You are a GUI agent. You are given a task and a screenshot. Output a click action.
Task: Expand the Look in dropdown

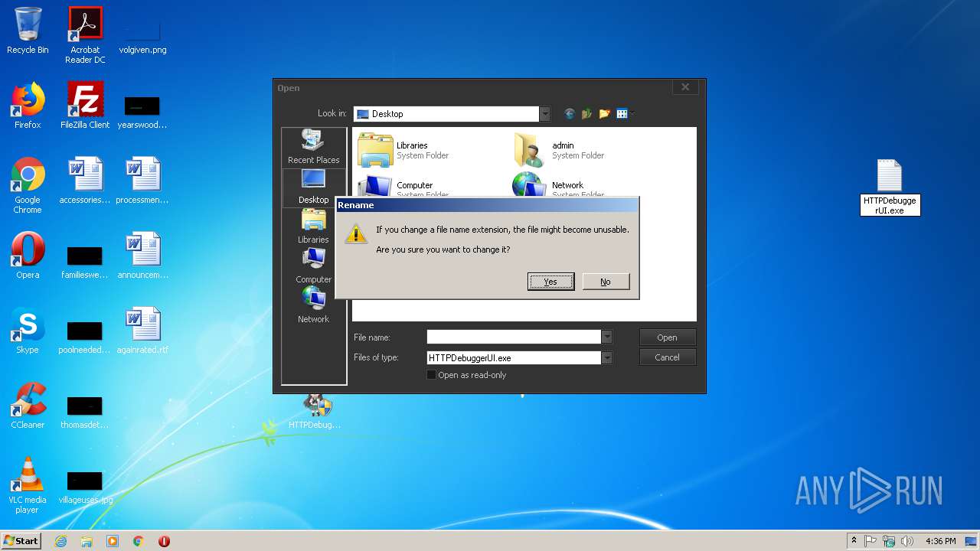tap(544, 114)
